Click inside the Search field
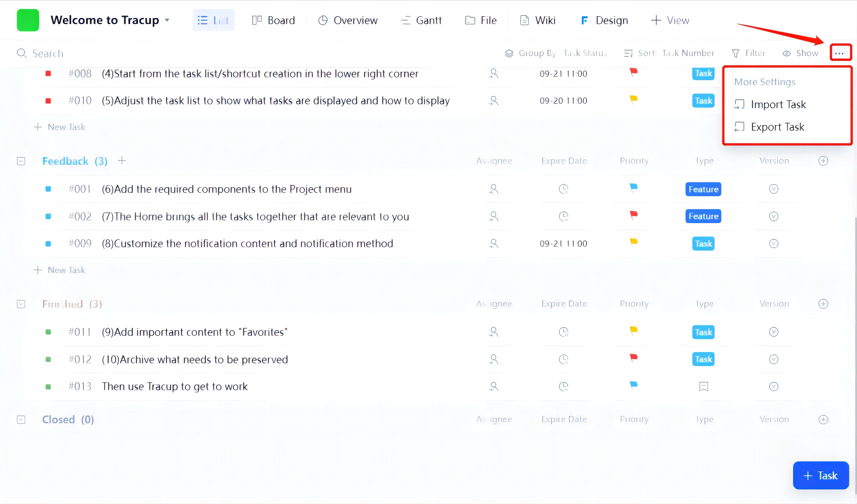The width and height of the screenshot is (857, 504). (x=48, y=53)
